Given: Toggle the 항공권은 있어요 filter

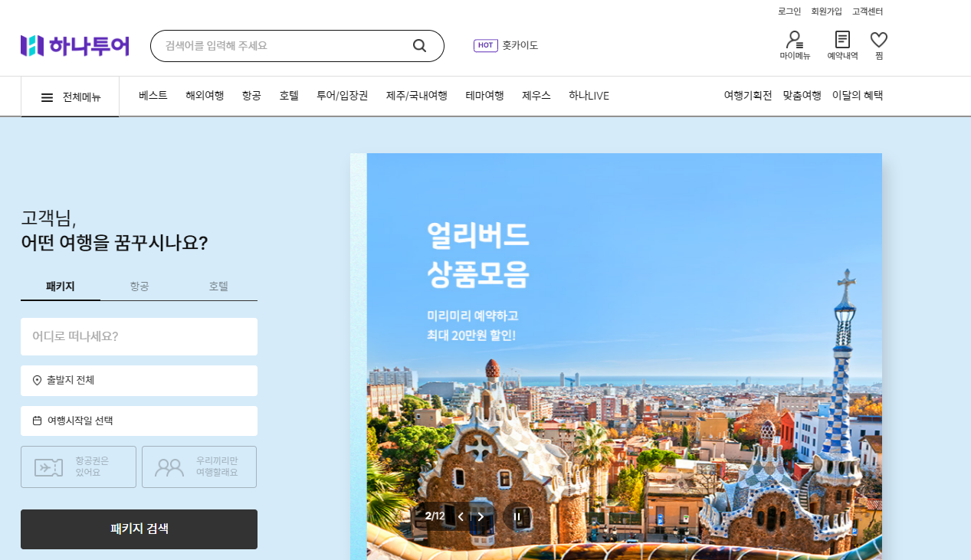Looking at the screenshot, I should (x=78, y=467).
